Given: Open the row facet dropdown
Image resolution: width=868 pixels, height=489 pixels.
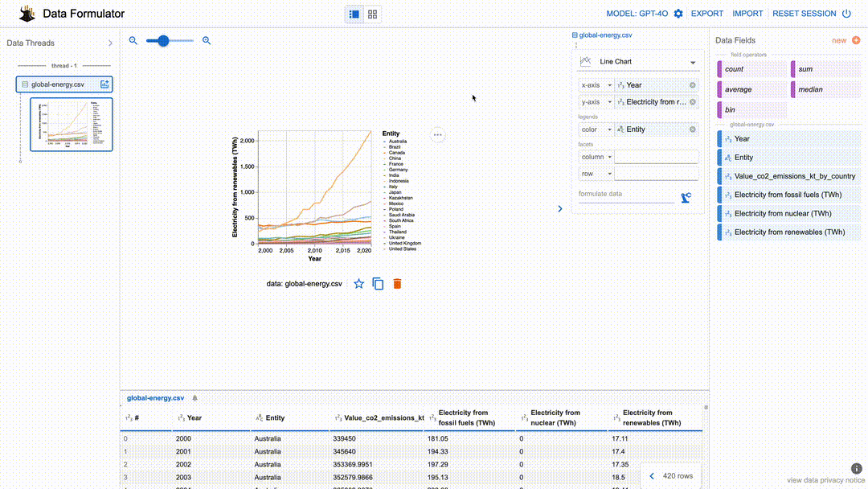Looking at the screenshot, I should [596, 174].
